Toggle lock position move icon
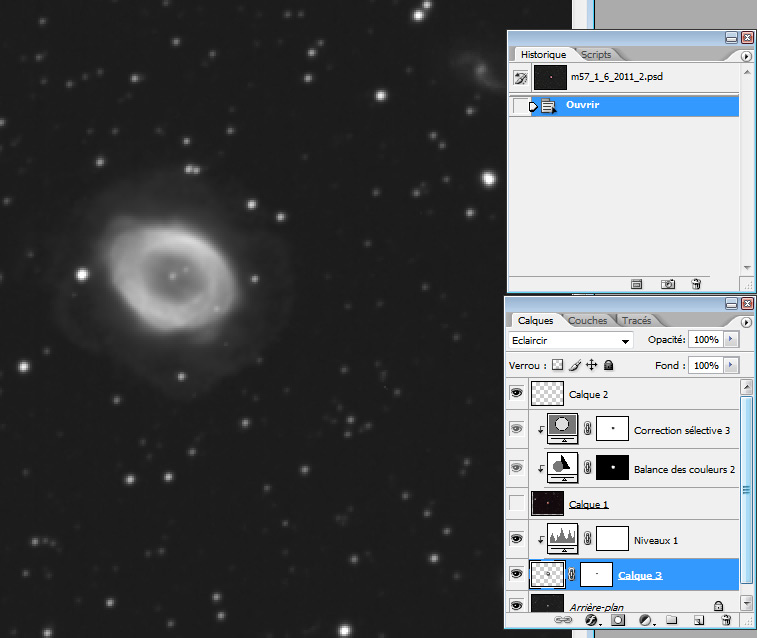This screenshot has width=757, height=638. click(x=591, y=365)
